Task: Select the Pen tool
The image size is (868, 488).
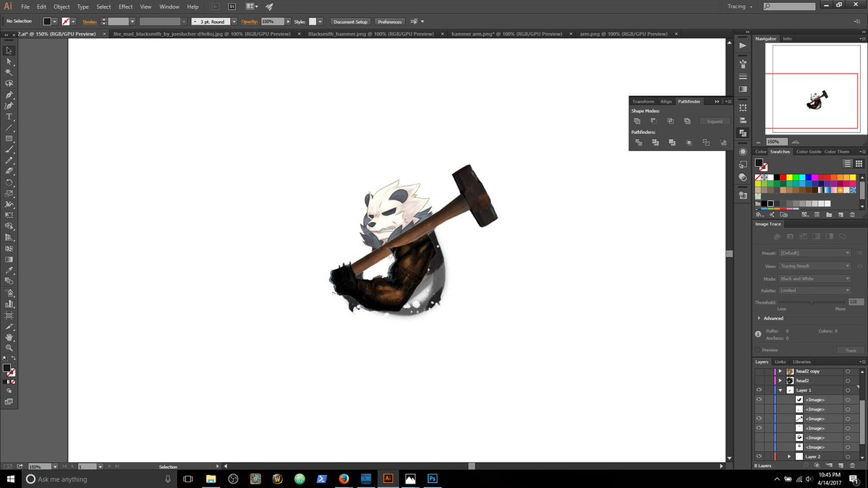Action: pos(9,95)
